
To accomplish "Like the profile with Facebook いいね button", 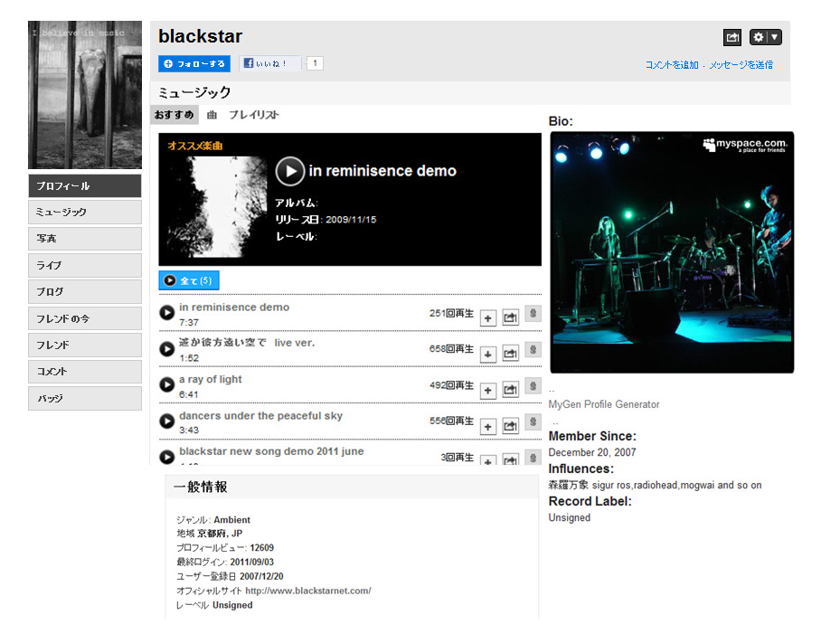I will pos(270,64).
